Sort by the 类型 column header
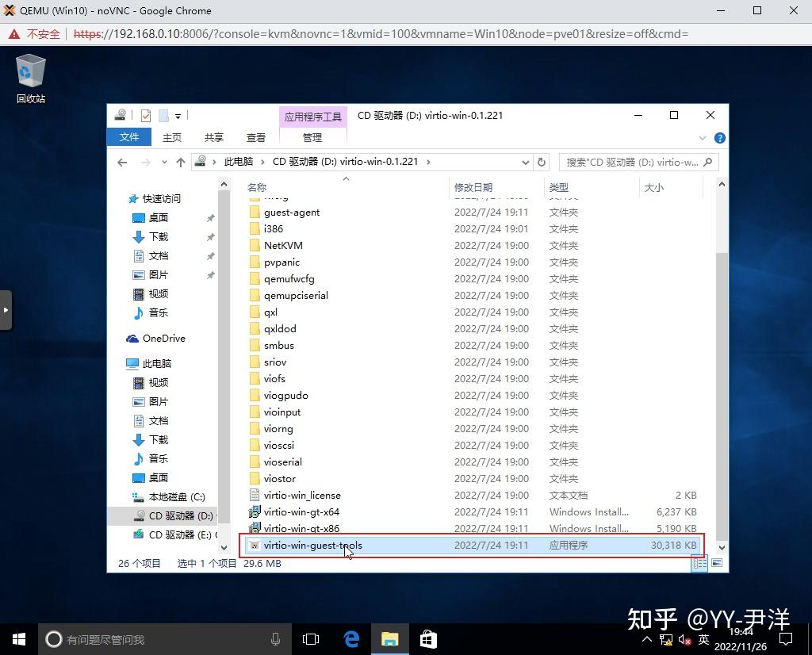This screenshot has width=812, height=655. (592, 187)
